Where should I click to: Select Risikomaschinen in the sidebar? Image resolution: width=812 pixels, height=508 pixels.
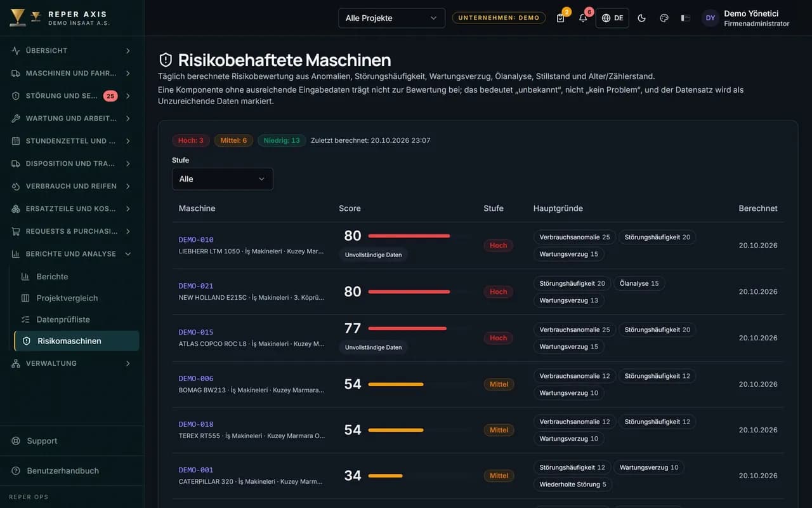coord(76,341)
